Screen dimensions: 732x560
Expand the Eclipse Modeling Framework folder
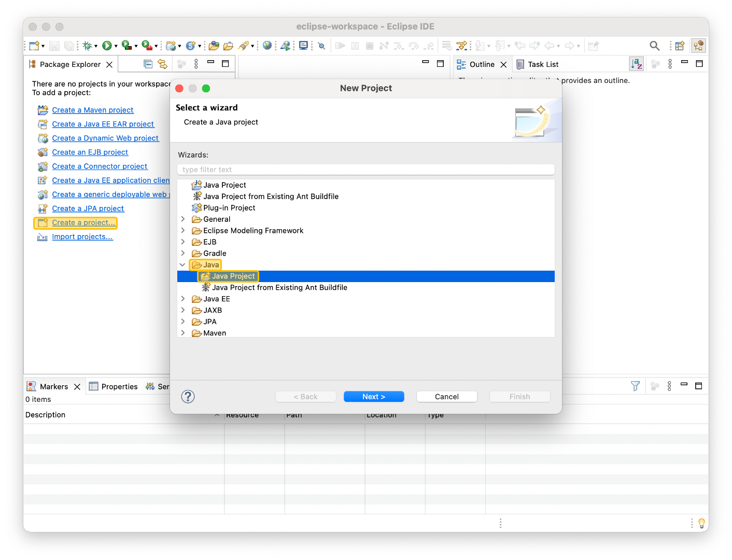[x=182, y=230]
